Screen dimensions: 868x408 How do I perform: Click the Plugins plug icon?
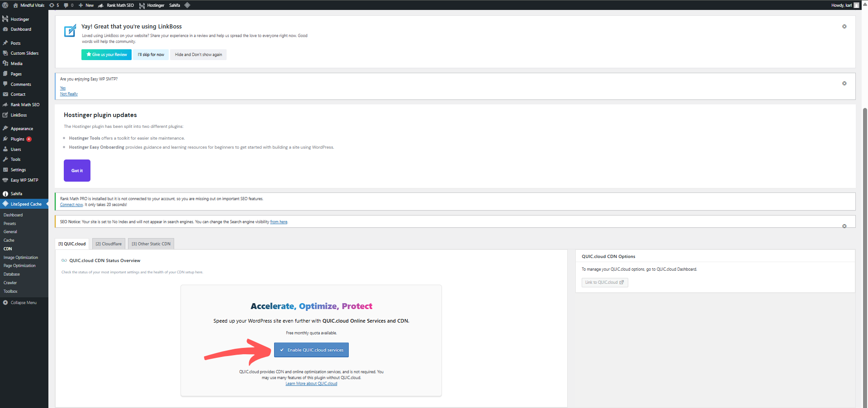pyautogui.click(x=5, y=139)
